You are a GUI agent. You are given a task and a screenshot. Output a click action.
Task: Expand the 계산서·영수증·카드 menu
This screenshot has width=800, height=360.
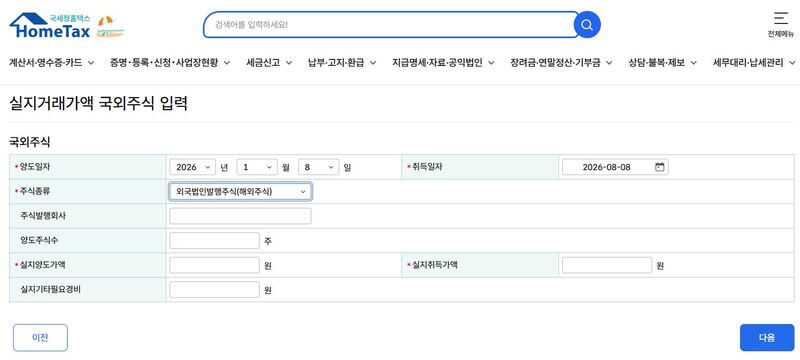pos(52,63)
